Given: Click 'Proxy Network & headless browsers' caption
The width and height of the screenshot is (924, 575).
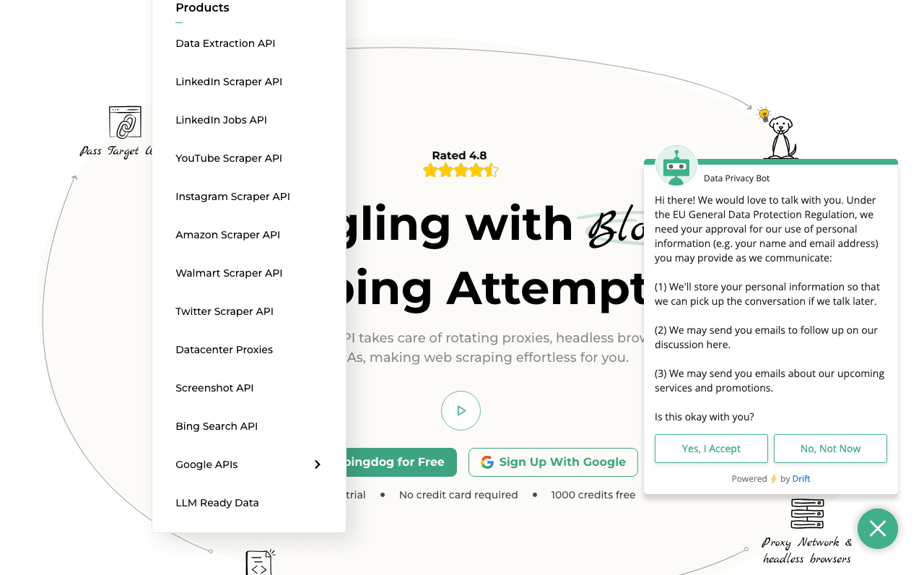Looking at the screenshot, I should point(807,550).
